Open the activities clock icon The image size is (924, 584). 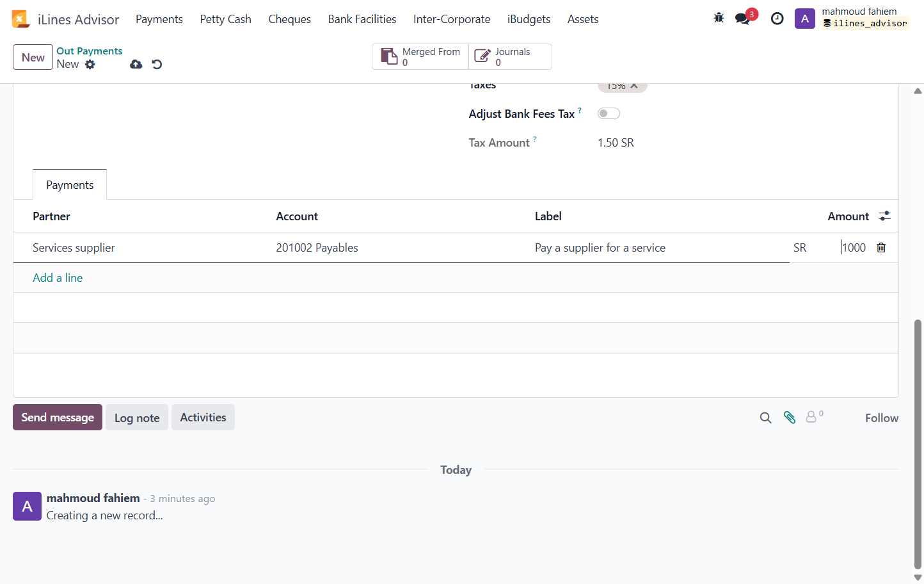(777, 19)
